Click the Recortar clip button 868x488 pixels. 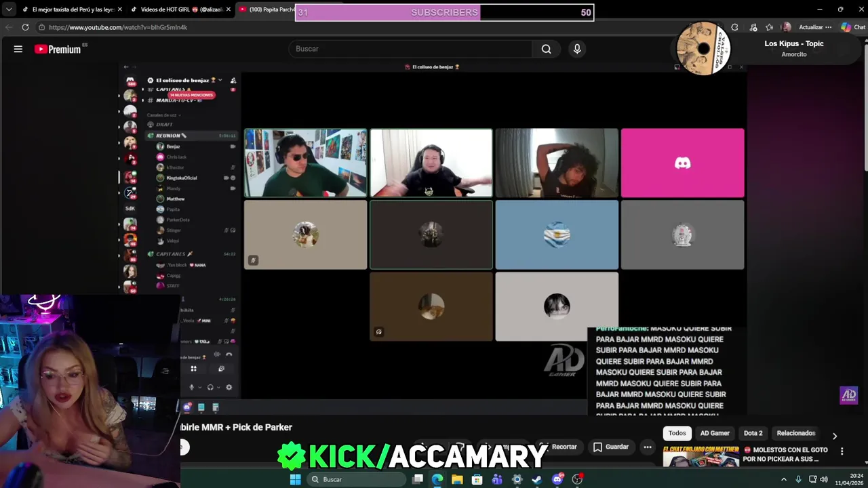click(x=559, y=447)
